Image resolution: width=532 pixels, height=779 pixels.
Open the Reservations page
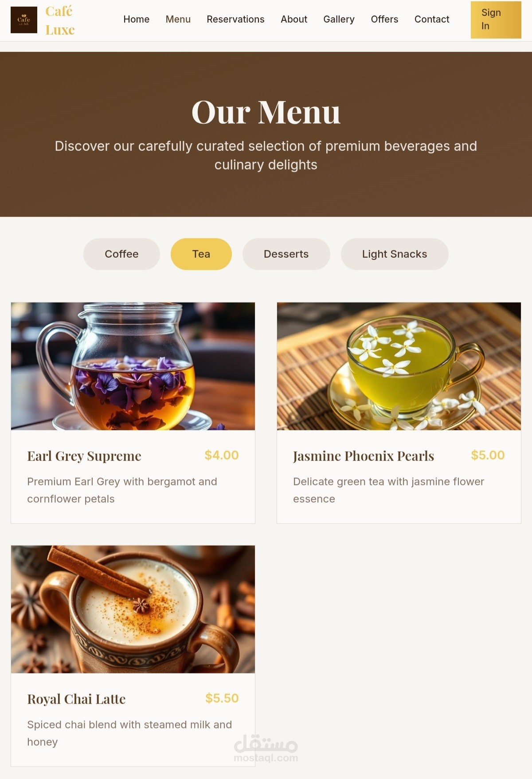click(235, 20)
